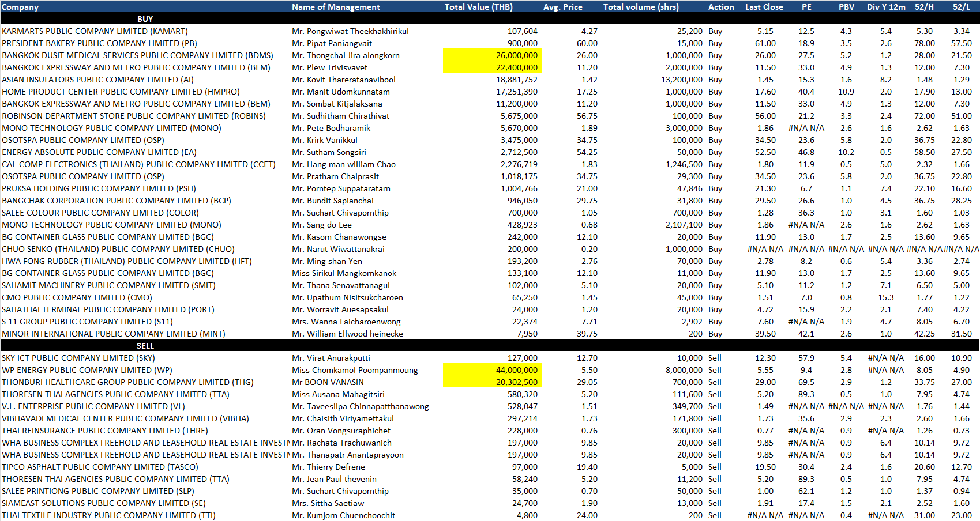The image size is (980, 521).
Task: Click manager Mr. Thierry Defrene
Action: coord(328,467)
